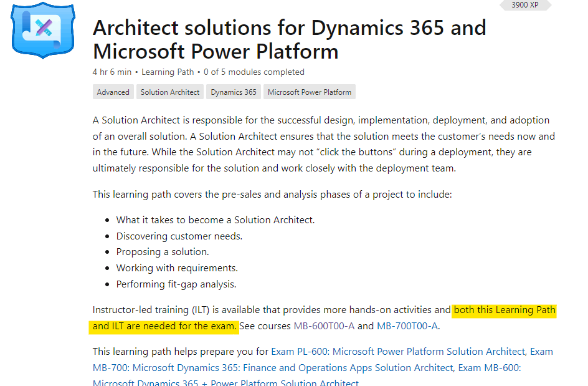Image resolution: width=588 pixels, height=386 pixels.
Task: Select the Dynamics 365 tag
Action: pos(234,92)
